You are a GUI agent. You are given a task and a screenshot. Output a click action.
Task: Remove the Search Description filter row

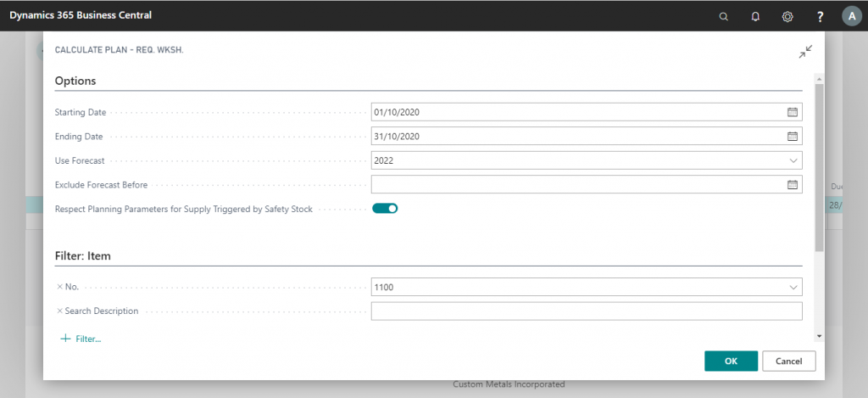click(58, 311)
